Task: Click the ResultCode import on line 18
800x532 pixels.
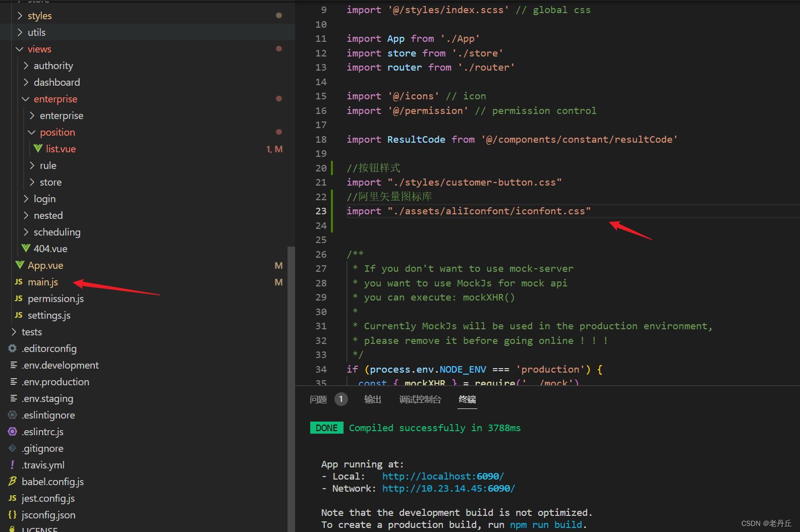Action: tap(511, 139)
